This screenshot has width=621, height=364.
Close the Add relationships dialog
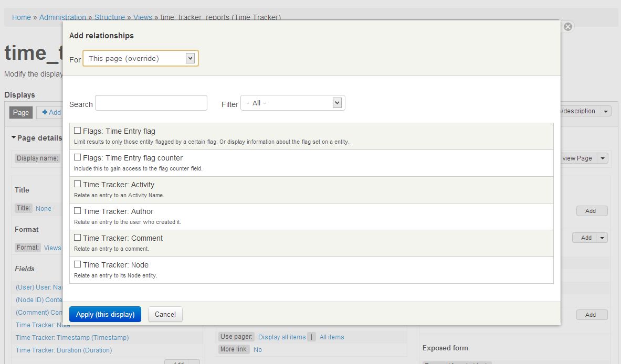point(567,27)
